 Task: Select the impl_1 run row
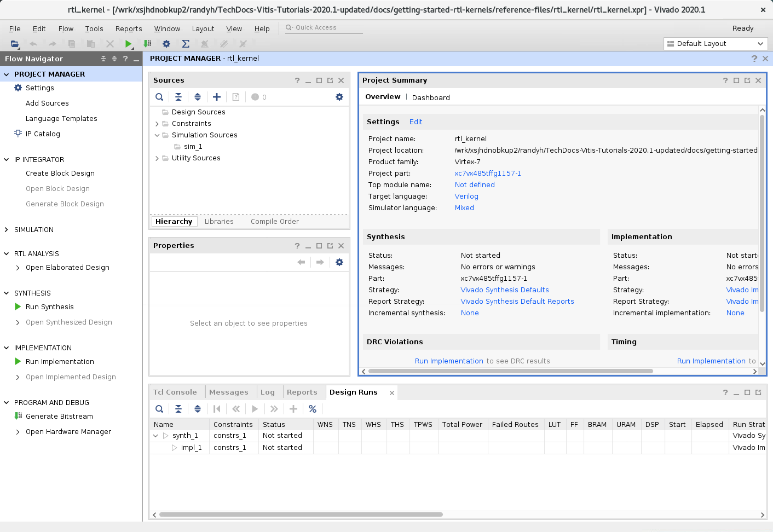[457, 448]
